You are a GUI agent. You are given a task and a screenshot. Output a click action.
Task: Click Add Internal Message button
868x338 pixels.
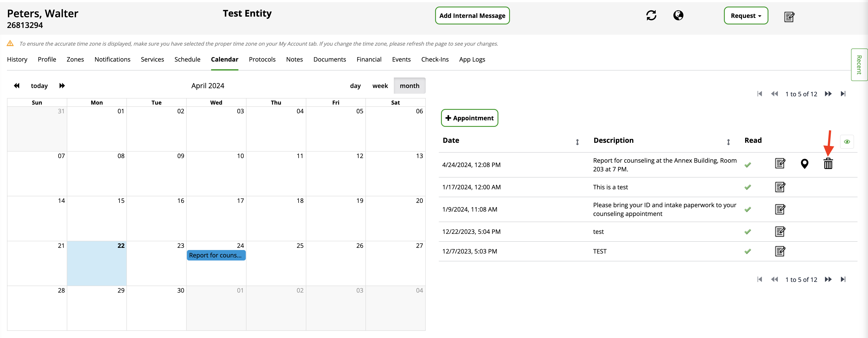point(472,16)
